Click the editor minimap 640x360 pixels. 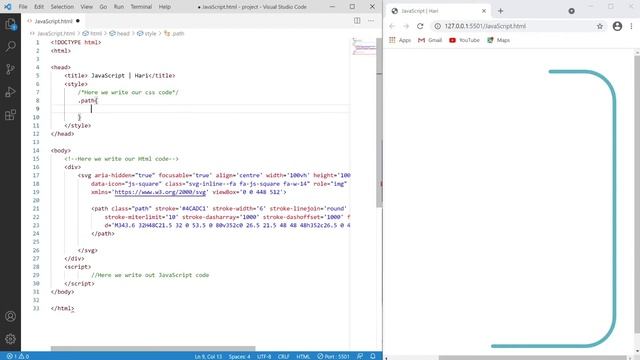pyautogui.click(x=363, y=46)
